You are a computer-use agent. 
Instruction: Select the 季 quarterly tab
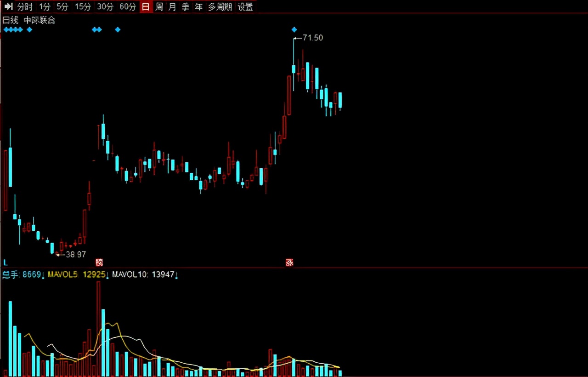pyautogui.click(x=186, y=6)
